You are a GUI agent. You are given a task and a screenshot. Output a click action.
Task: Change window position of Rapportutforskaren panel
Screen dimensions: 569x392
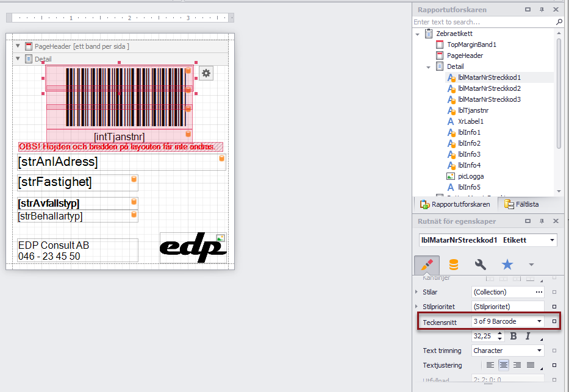tap(528, 10)
